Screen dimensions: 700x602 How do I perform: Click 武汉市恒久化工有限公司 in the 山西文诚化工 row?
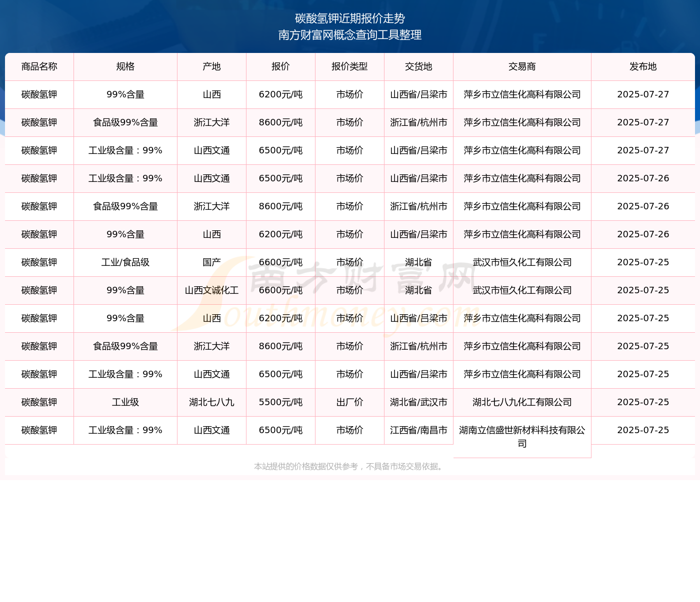point(522,290)
